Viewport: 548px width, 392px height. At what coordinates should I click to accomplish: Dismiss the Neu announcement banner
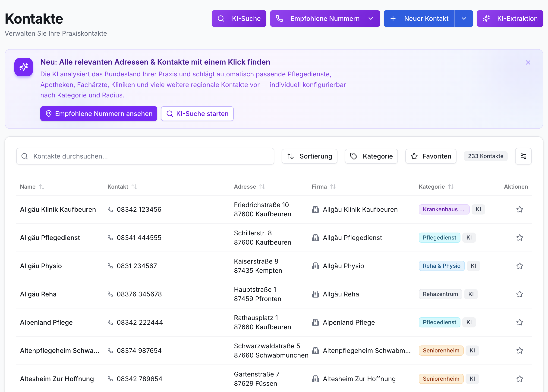[x=528, y=62]
